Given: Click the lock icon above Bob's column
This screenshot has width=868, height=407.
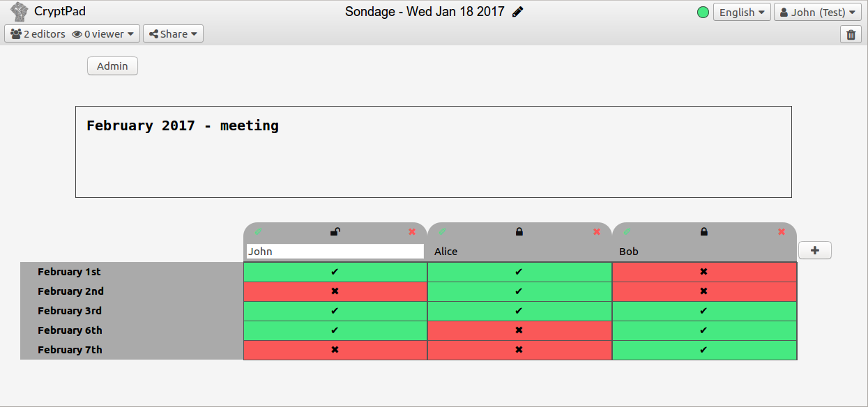Looking at the screenshot, I should point(704,232).
